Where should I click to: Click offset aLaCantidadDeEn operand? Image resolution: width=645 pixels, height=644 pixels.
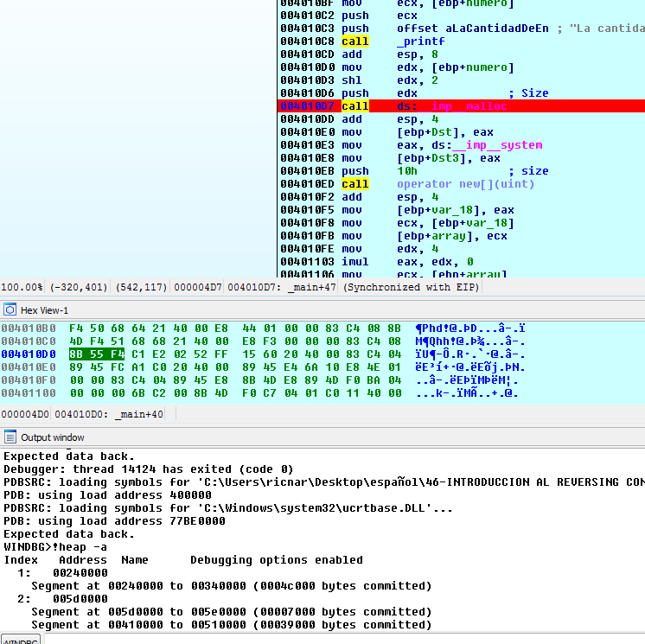[x=472, y=29]
